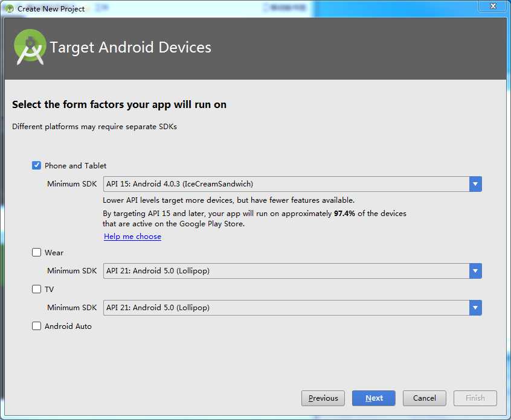Close the Create New Project dialog
The width and height of the screenshot is (511, 420).
tap(493, 6)
